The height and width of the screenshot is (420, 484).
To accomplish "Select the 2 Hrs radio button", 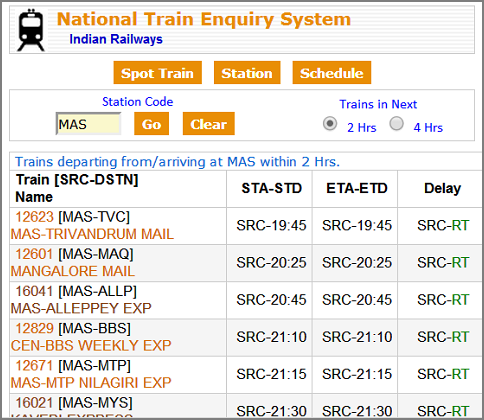I will pyautogui.click(x=330, y=124).
